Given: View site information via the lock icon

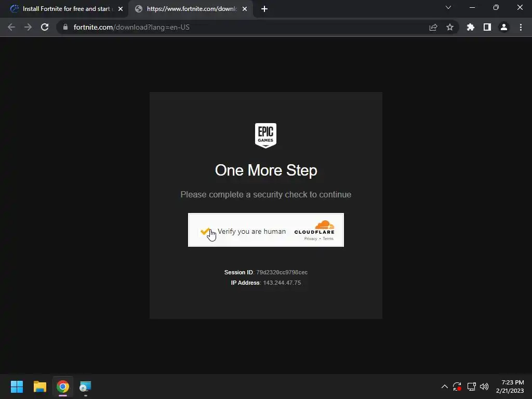Looking at the screenshot, I should pos(65,27).
